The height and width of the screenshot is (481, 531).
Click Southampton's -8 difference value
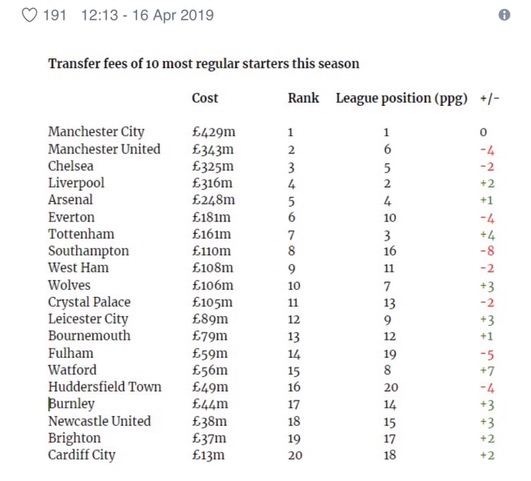(x=487, y=251)
